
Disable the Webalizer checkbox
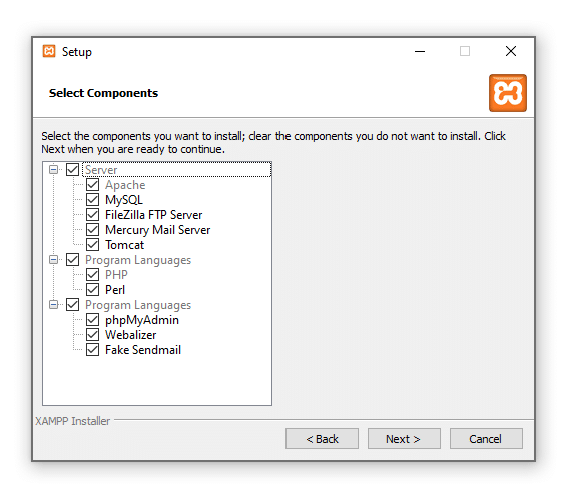pyautogui.click(x=92, y=335)
